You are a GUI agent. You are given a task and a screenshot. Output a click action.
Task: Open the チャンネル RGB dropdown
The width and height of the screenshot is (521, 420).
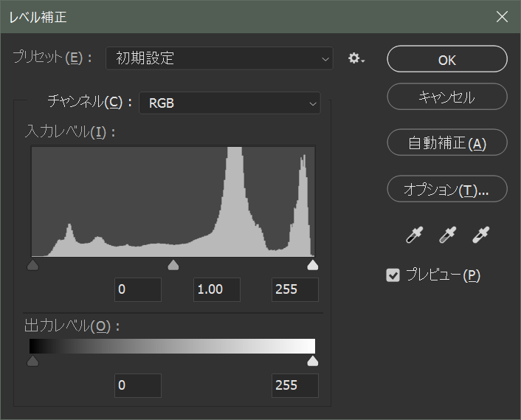[230, 103]
